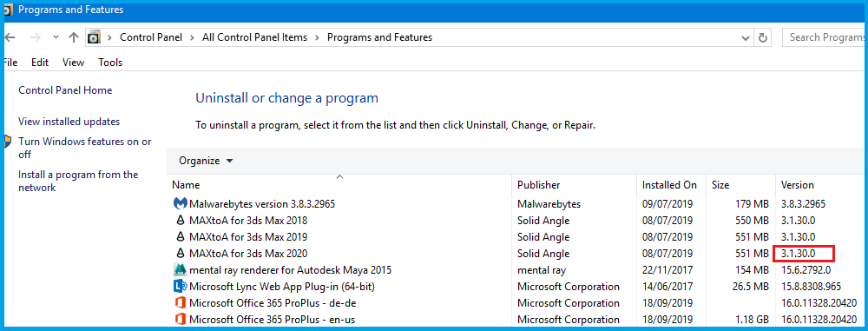Click the MAXtoA for 3ds Max 2018 icon

180,220
